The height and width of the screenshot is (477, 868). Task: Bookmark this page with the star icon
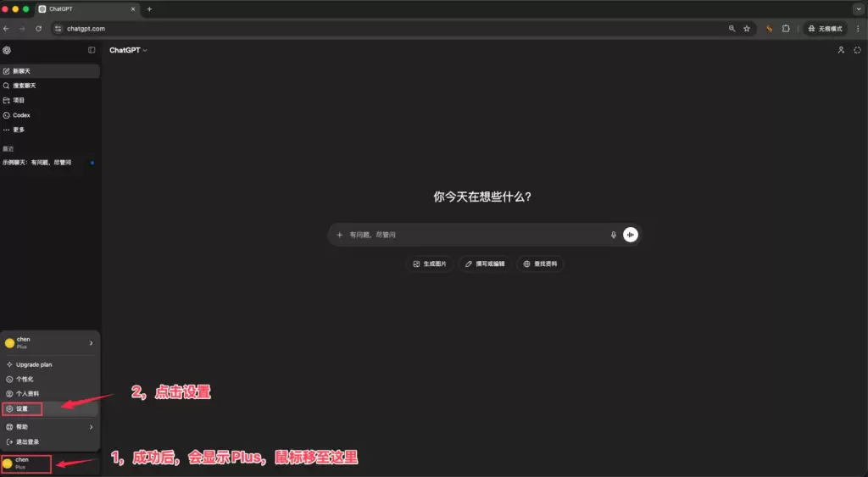click(747, 28)
